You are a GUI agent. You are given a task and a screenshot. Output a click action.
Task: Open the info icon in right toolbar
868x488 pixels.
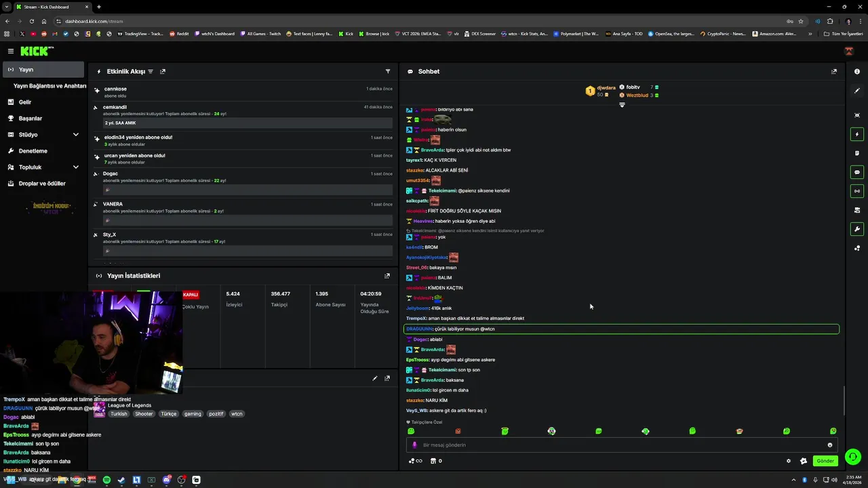(857, 71)
